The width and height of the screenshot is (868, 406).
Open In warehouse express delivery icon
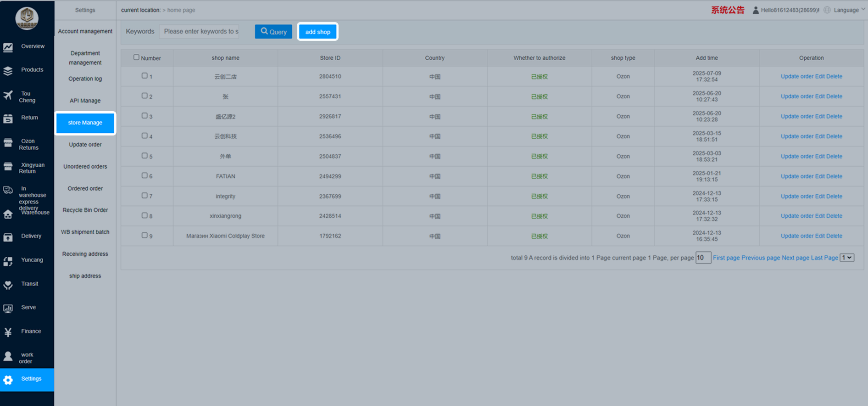tap(8, 190)
